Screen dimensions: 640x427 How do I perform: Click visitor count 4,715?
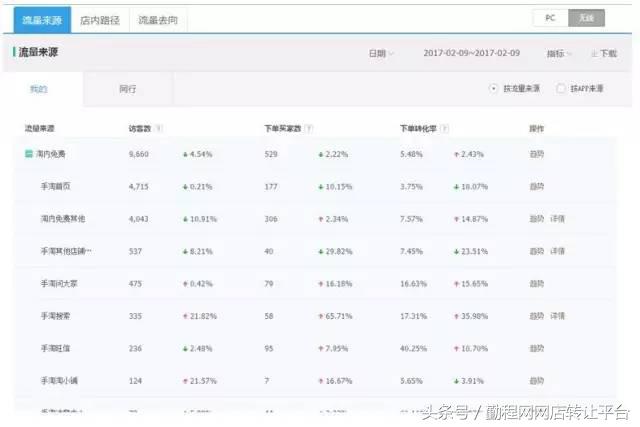[x=139, y=187]
